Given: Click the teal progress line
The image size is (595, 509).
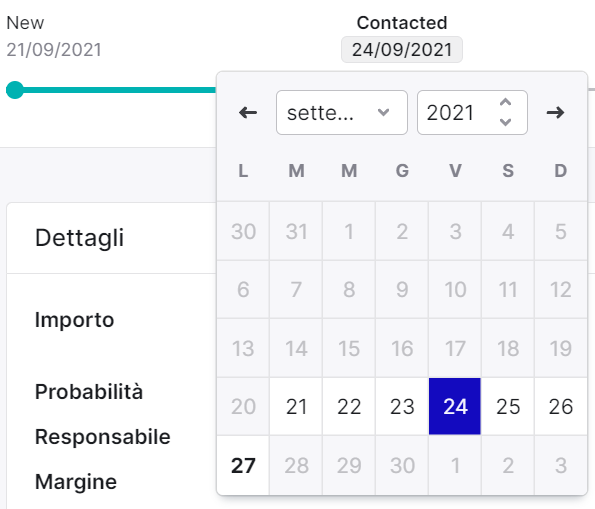Looking at the screenshot, I should [x=116, y=90].
